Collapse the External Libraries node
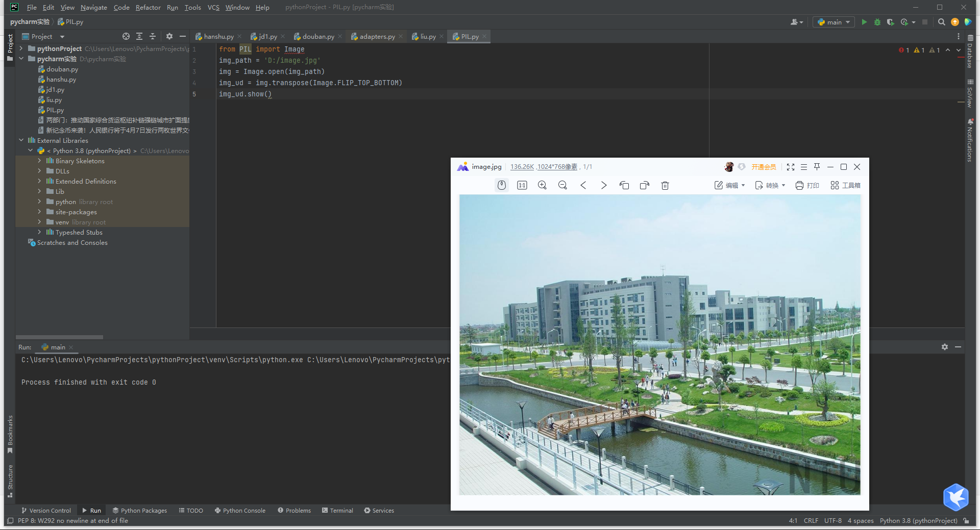 pyautogui.click(x=21, y=140)
